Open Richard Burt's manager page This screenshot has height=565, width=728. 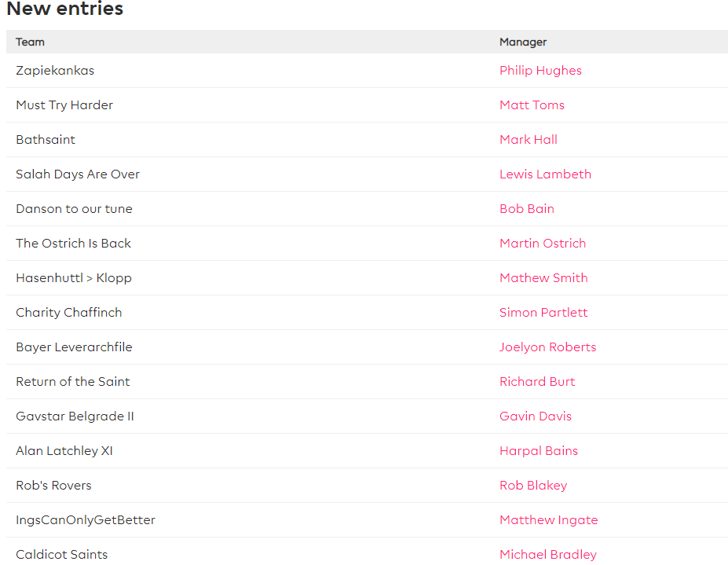click(537, 382)
